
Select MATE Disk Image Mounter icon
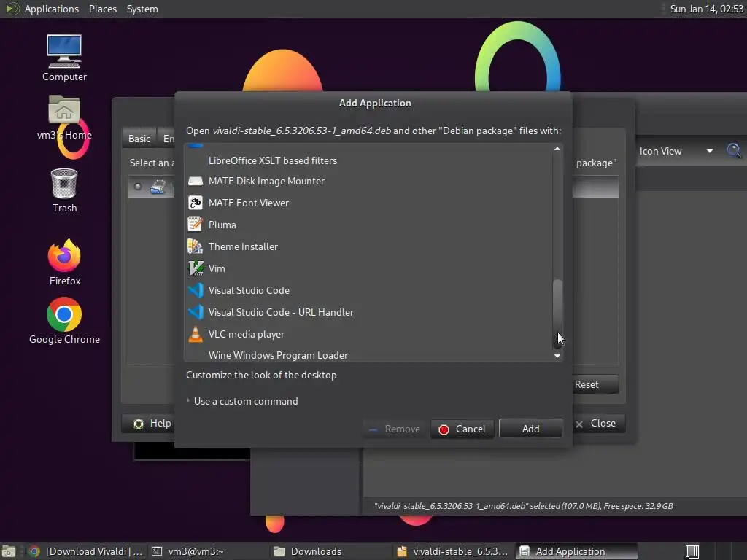[196, 181]
